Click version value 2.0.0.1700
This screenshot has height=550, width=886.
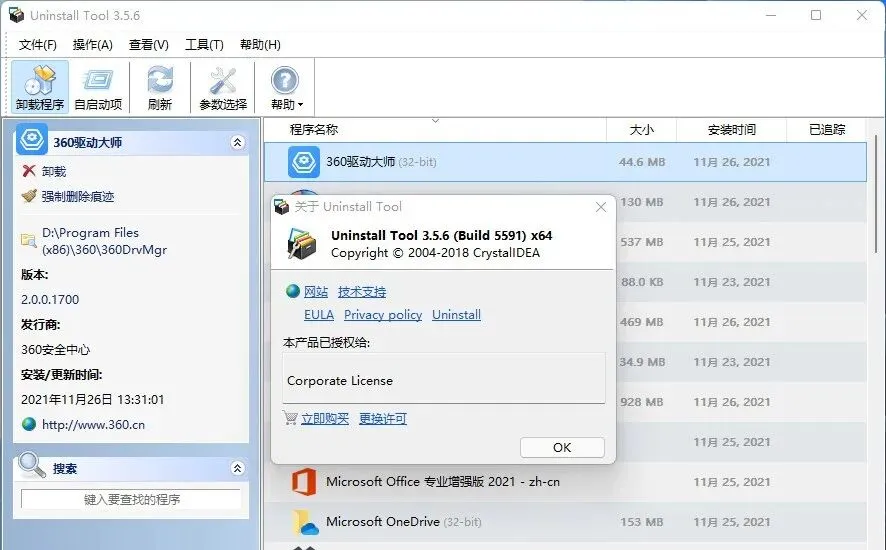point(50,300)
